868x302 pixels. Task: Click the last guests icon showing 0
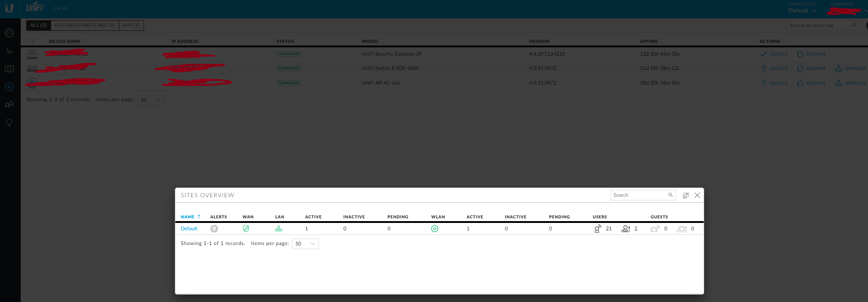pos(682,228)
